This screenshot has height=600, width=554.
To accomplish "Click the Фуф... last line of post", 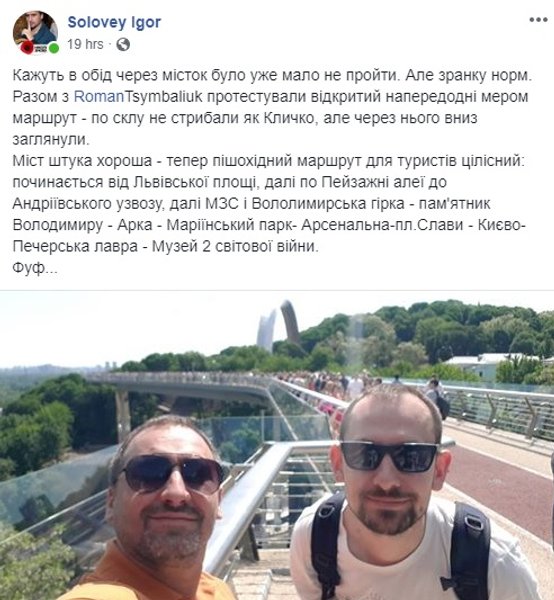I will click(35, 267).
